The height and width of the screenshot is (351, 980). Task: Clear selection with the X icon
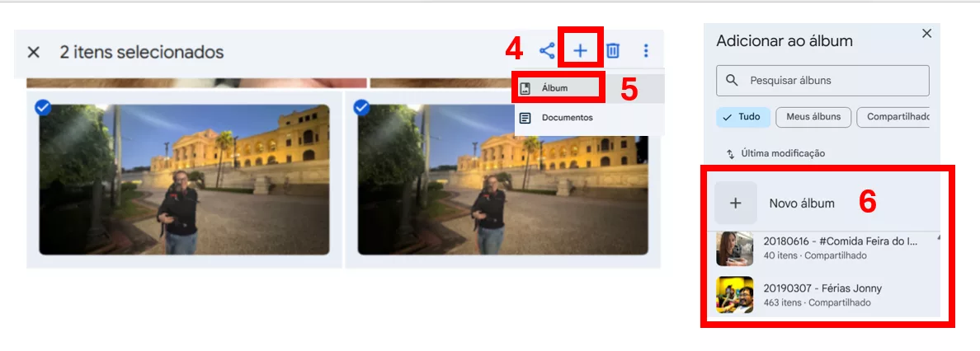pyautogui.click(x=34, y=52)
